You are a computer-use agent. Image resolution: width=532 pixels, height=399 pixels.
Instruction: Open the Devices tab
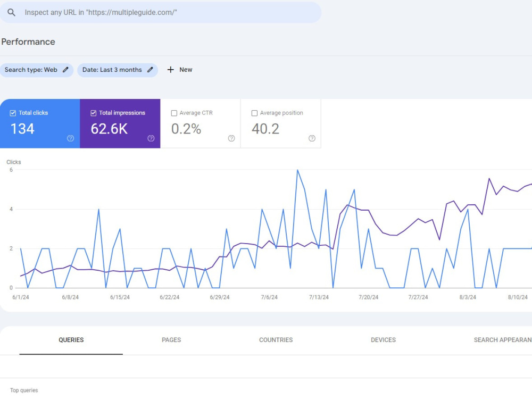[384, 340]
